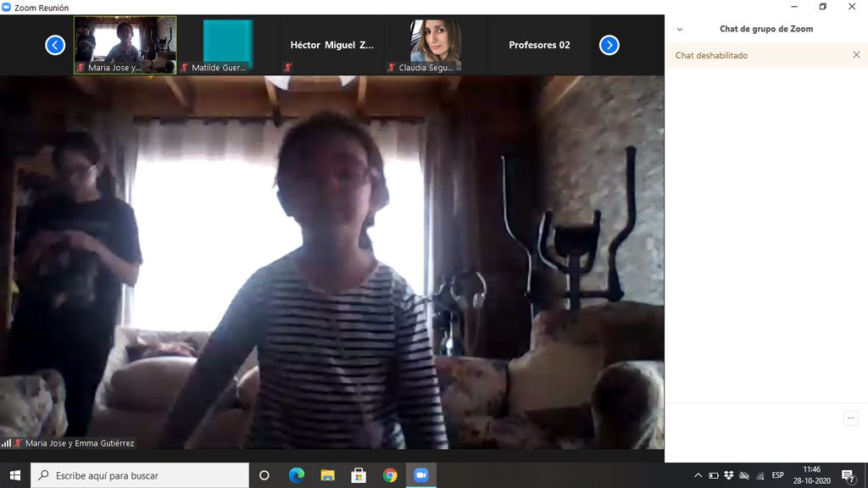Select the Héctor Miguel Z... participant tile
Screen dimensions: 868x488
(331, 45)
